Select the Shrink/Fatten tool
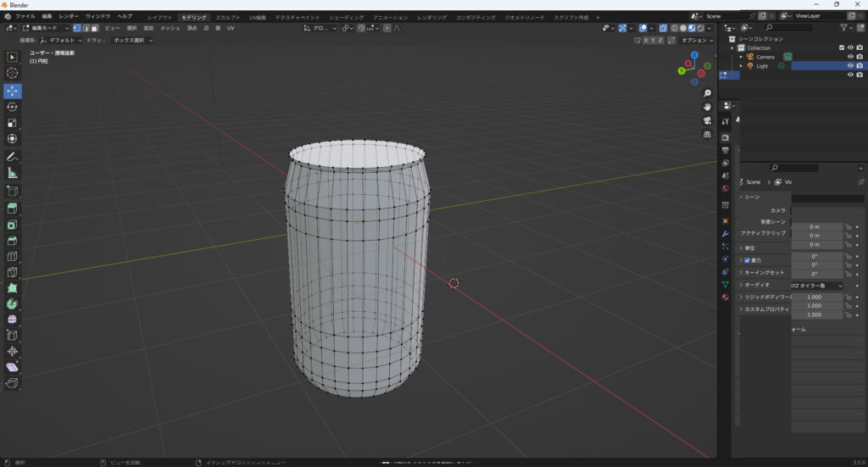 coord(12,352)
